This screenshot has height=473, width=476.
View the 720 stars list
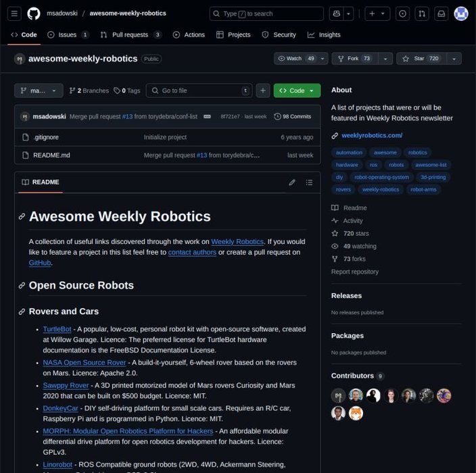click(350, 233)
